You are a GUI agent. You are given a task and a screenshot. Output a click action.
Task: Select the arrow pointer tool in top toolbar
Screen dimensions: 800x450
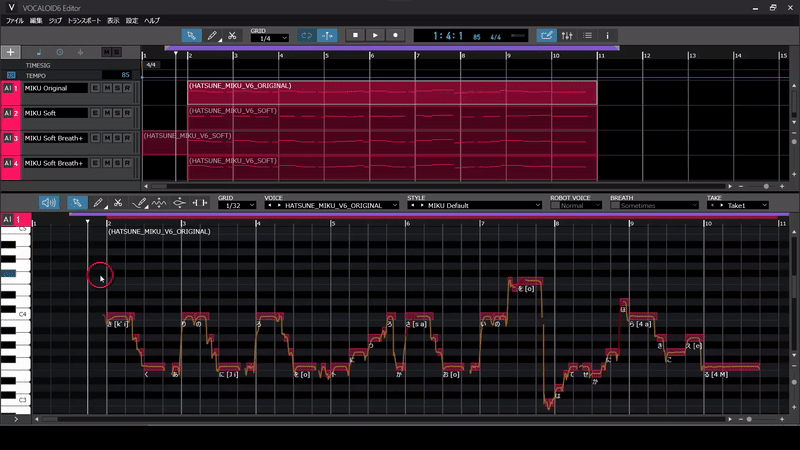coord(191,35)
